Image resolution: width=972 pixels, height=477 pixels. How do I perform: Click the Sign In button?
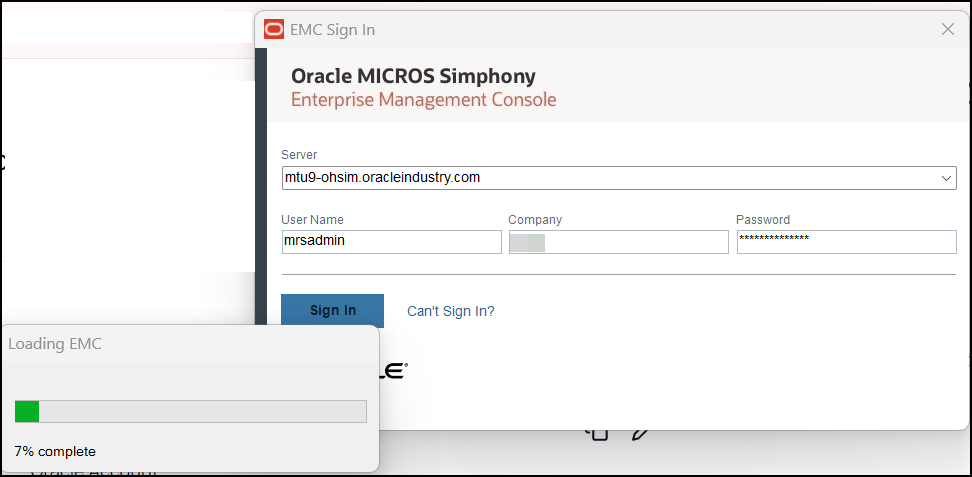[332, 310]
